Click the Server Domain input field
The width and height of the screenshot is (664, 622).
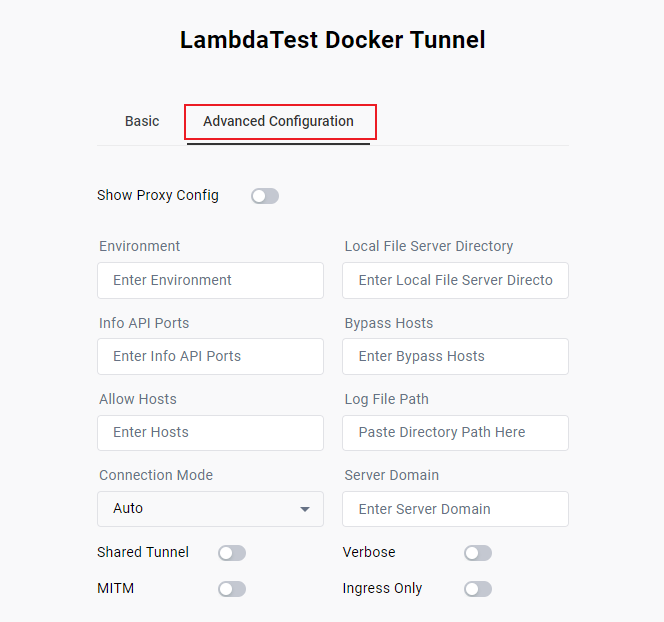tap(455, 509)
